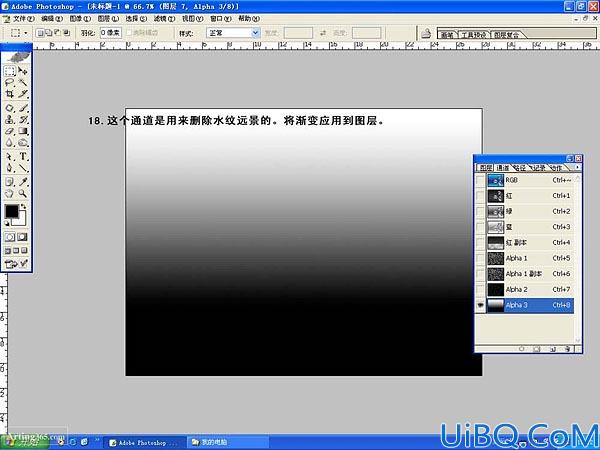600x450 pixels.
Task: Toggle visibility of 蓝 channel
Action: [480, 227]
